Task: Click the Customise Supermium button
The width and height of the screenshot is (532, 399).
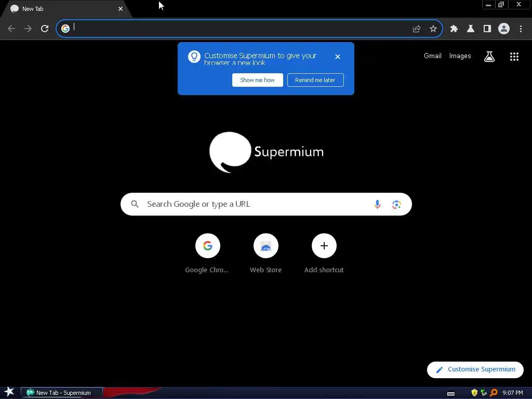Action: point(475,369)
